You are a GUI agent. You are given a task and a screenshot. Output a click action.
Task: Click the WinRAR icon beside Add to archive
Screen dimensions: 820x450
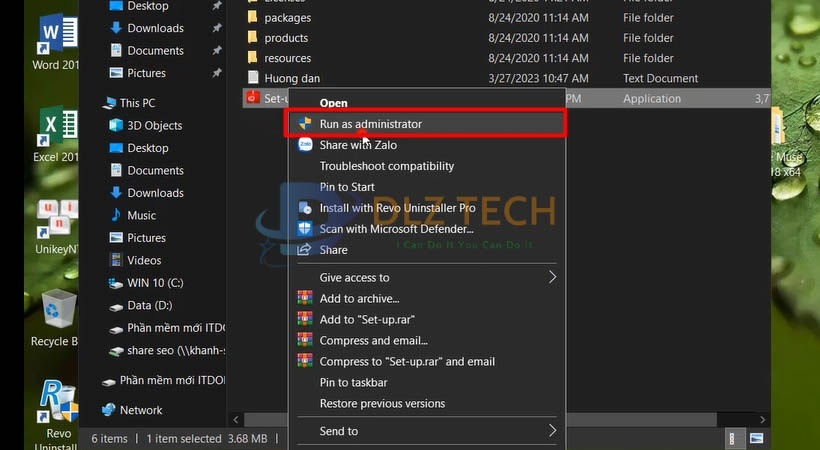pos(305,298)
